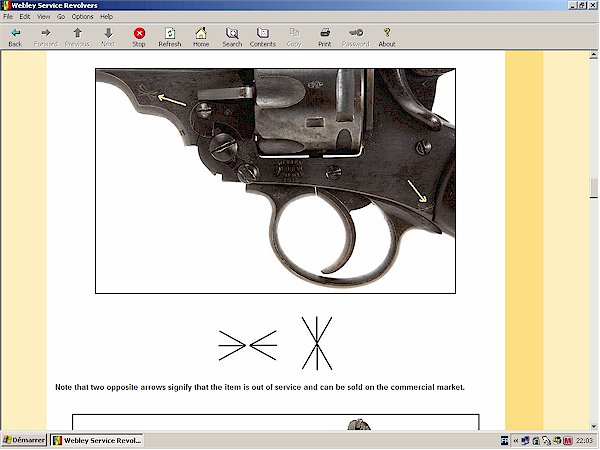Image resolution: width=600 pixels, height=450 pixels.
Task: Click the FR language indicator in taskbar
Action: point(505,441)
